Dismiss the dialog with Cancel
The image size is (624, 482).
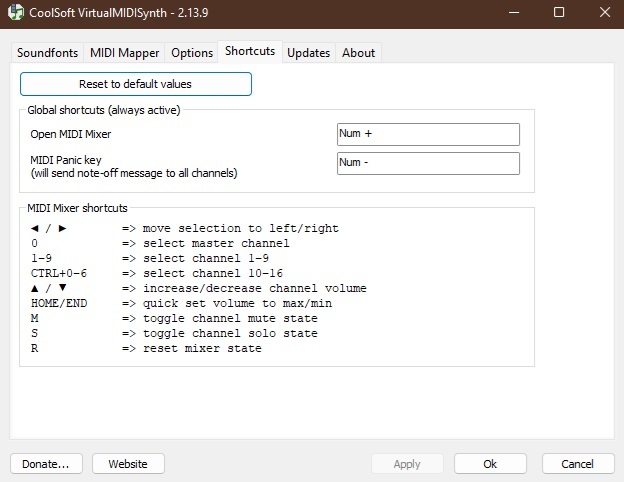(x=577, y=464)
